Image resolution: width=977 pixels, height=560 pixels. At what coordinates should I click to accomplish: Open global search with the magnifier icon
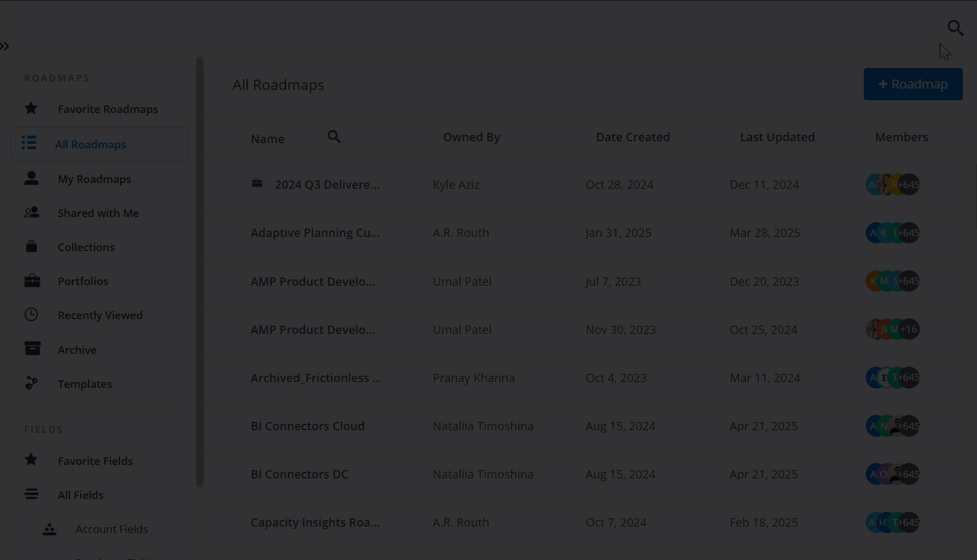(955, 28)
